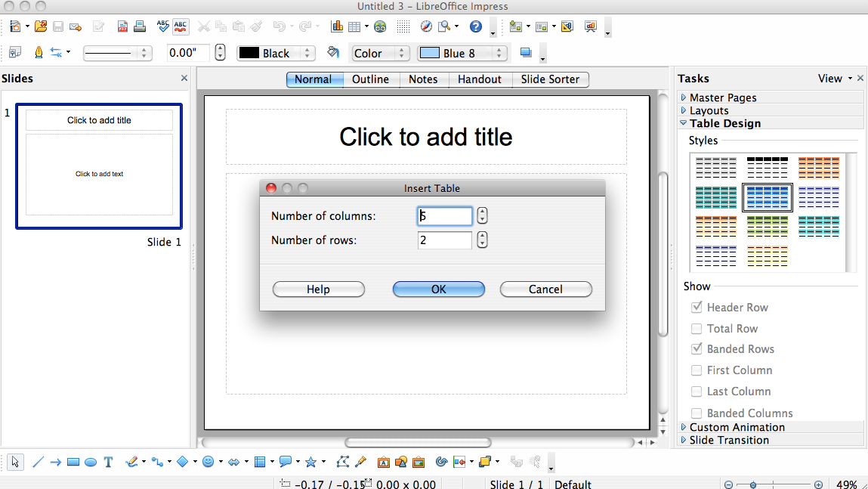868x489 pixels.
Task: Expand the Custom Animation section
Action: pyautogui.click(x=684, y=427)
